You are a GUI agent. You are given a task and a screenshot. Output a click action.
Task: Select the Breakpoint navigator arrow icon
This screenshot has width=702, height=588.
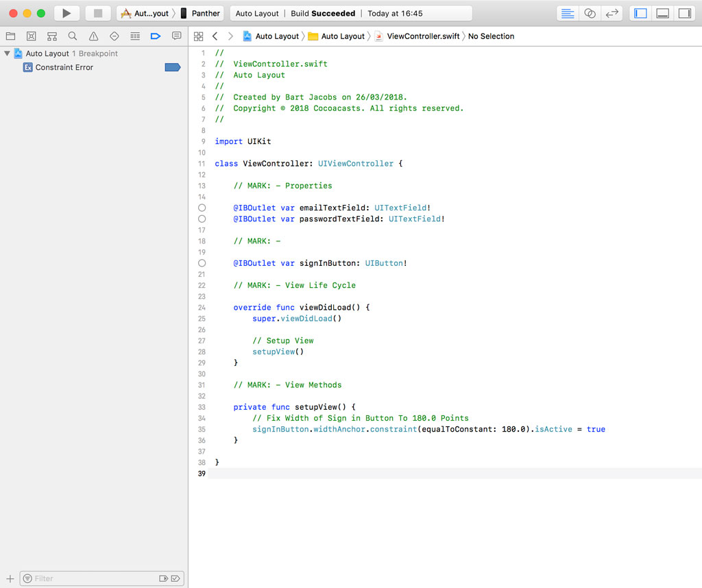pos(155,36)
